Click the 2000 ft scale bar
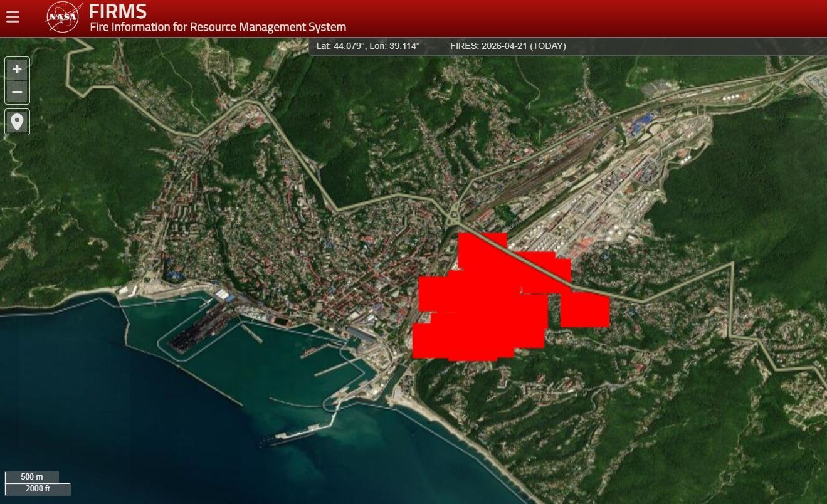This screenshot has height=504, width=827. tap(38, 489)
